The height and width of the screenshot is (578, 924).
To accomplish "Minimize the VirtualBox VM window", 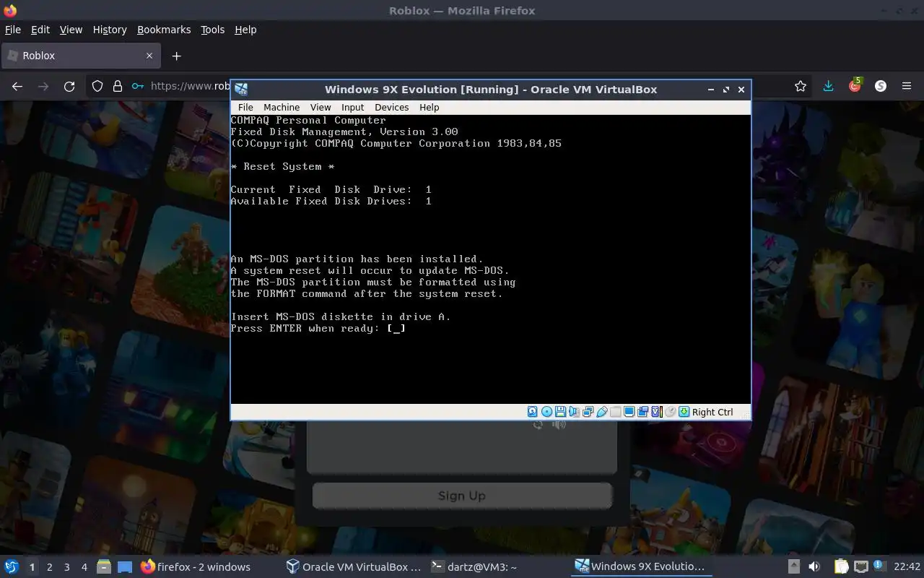I will coord(711,90).
